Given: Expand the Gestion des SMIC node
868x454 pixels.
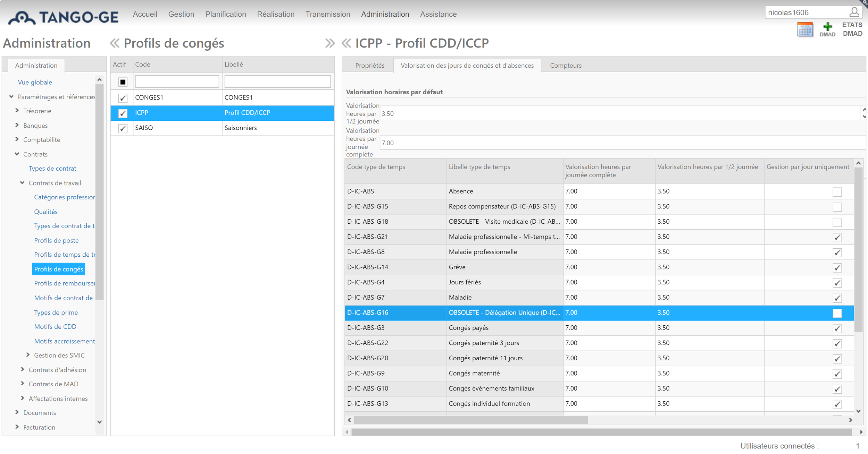Looking at the screenshot, I should [x=28, y=355].
